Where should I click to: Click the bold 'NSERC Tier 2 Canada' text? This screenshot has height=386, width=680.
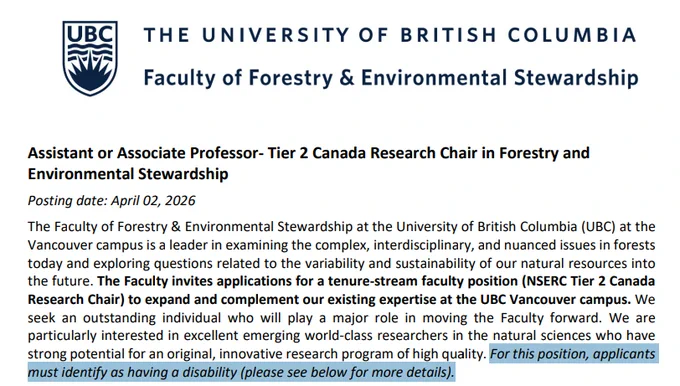[589, 281]
